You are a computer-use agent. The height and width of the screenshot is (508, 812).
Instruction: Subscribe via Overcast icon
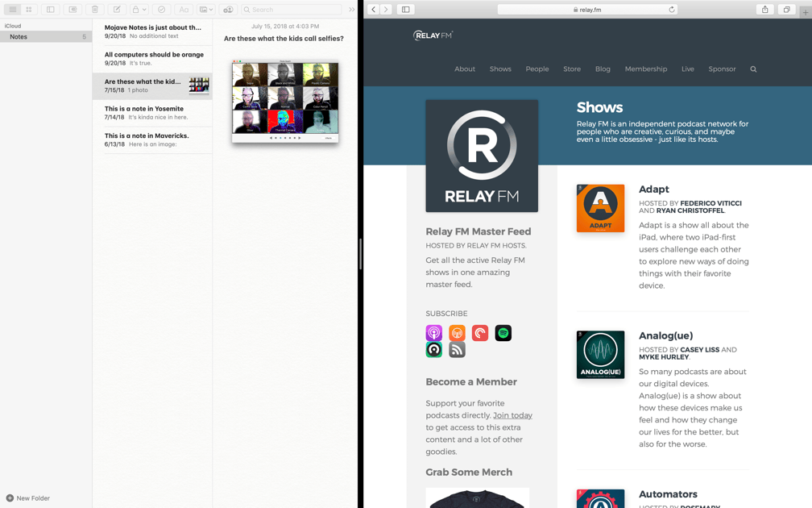pyautogui.click(x=457, y=333)
